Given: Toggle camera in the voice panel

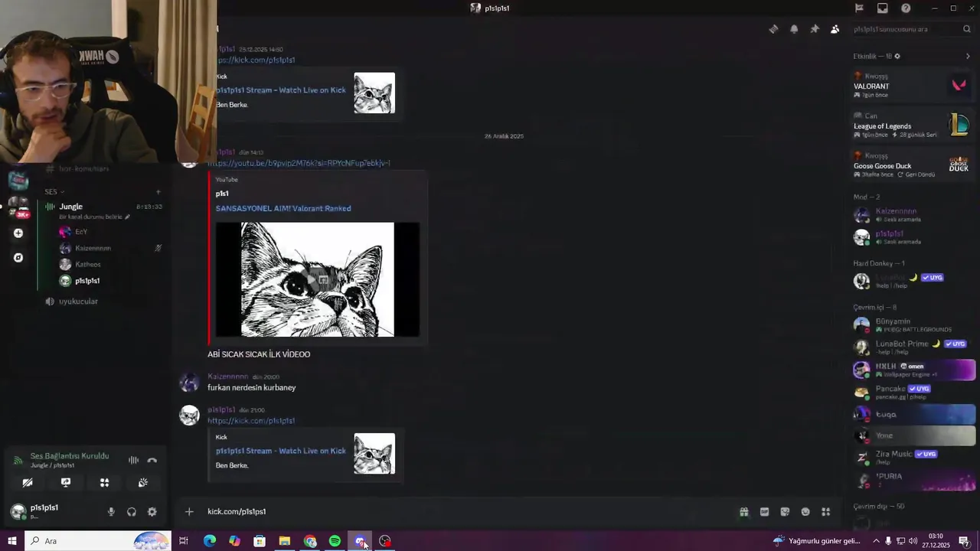Looking at the screenshot, I should tap(28, 483).
